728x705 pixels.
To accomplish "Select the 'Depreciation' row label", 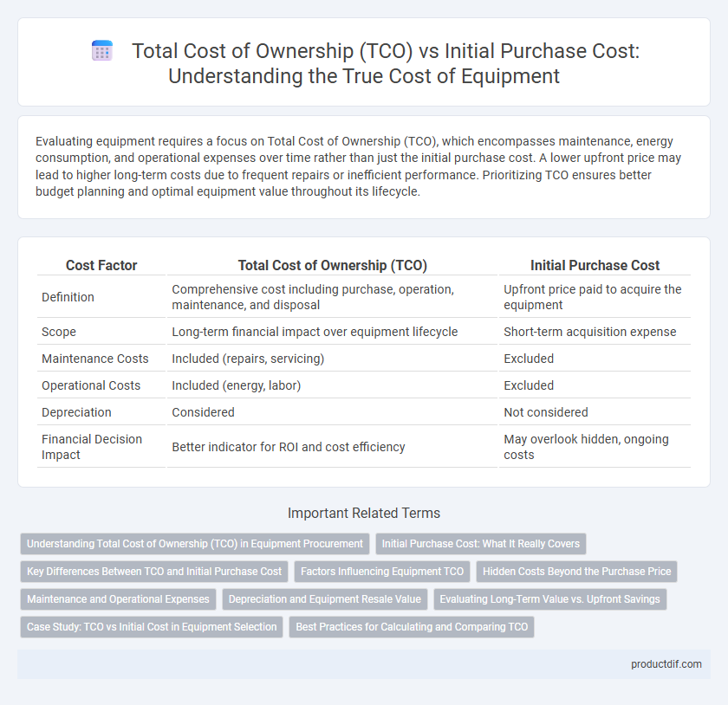I will click(76, 412).
